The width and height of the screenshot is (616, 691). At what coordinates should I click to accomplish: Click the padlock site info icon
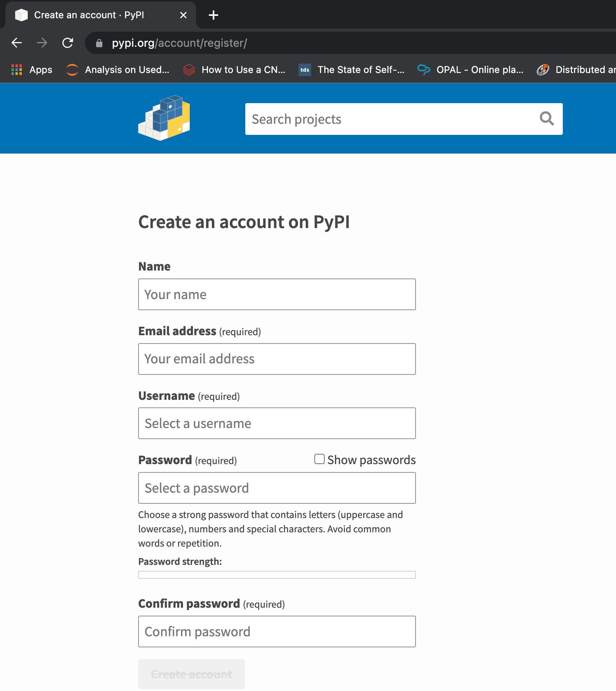click(x=99, y=43)
